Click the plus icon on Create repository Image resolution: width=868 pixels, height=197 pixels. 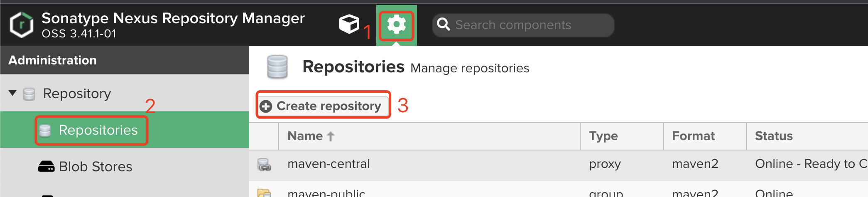pyautogui.click(x=266, y=106)
